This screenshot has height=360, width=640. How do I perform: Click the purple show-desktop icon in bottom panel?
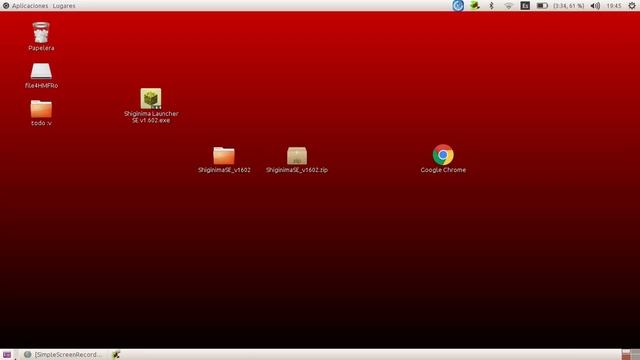pos(7,355)
